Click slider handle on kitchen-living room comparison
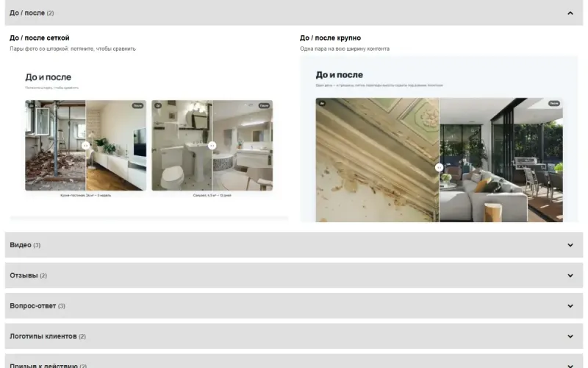588x368 pixels. tap(86, 145)
